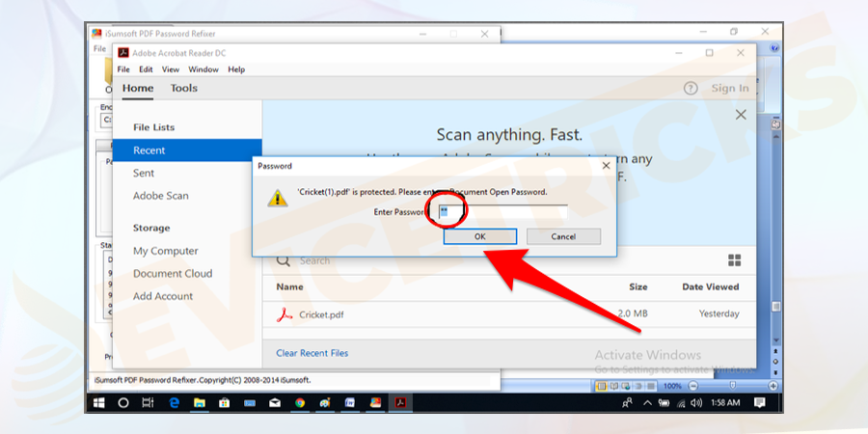
Task: Click Sign In in Acrobat Reader
Action: click(x=730, y=88)
